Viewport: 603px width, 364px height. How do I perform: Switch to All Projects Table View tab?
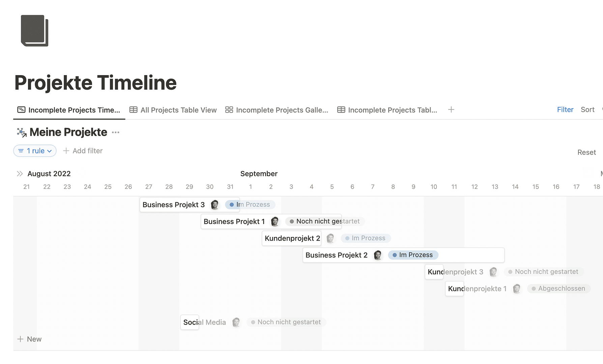click(173, 110)
